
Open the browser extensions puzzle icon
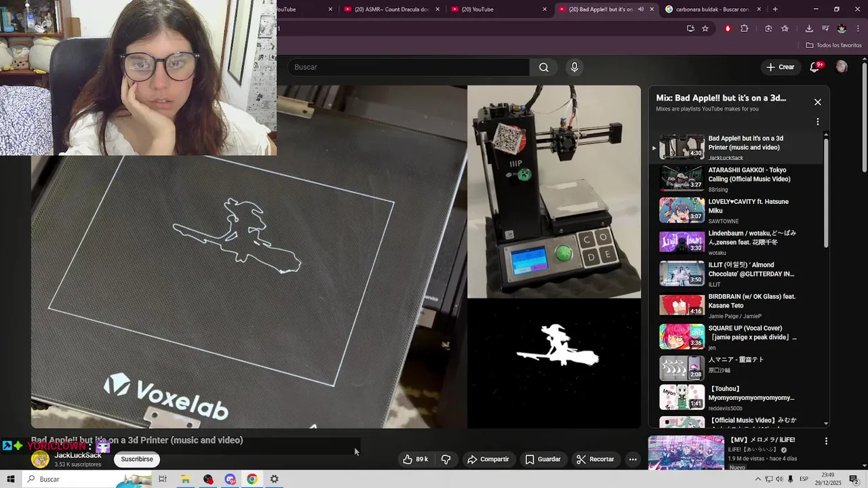[x=745, y=28]
